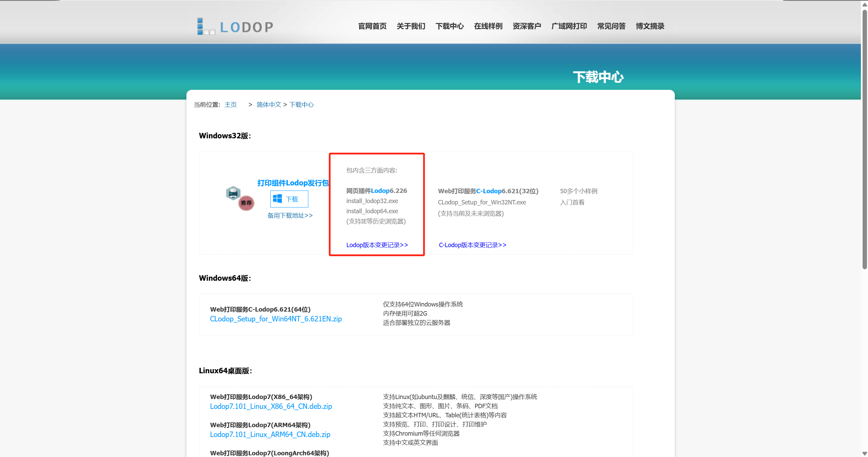The image size is (868, 457).
Task: Open 在线样例 navigation item
Action: point(488,26)
